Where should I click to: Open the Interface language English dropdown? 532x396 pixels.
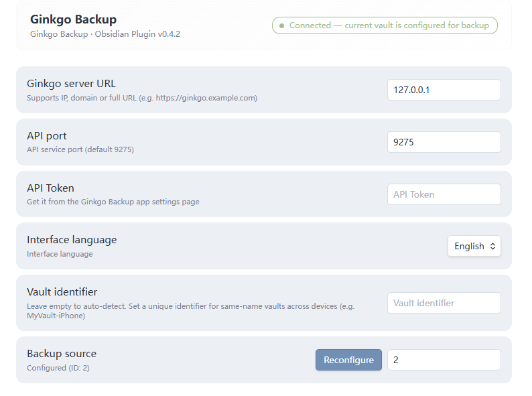tap(474, 246)
